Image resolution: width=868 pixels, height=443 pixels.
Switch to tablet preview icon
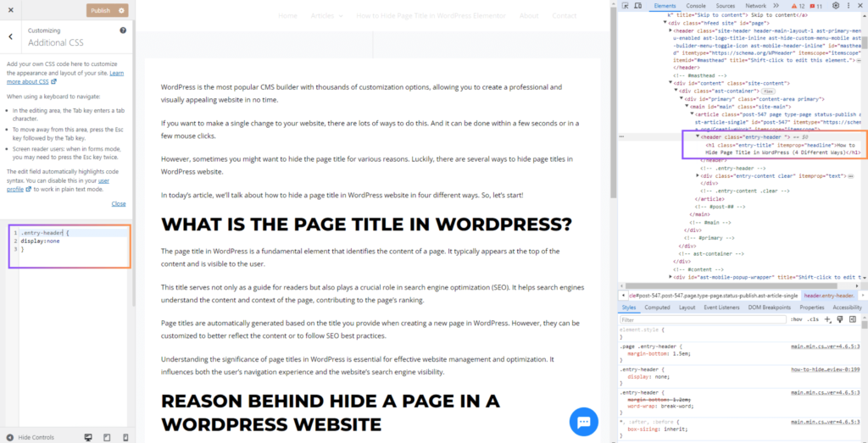[x=107, y=437]
